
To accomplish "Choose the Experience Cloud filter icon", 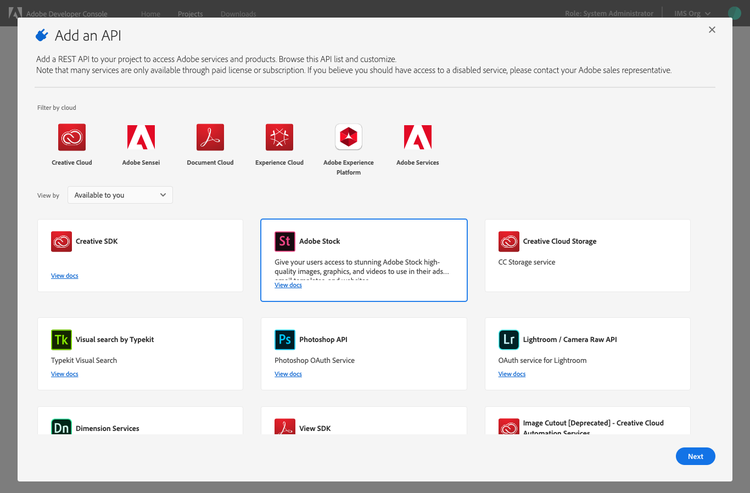I will tap(279, 137).
